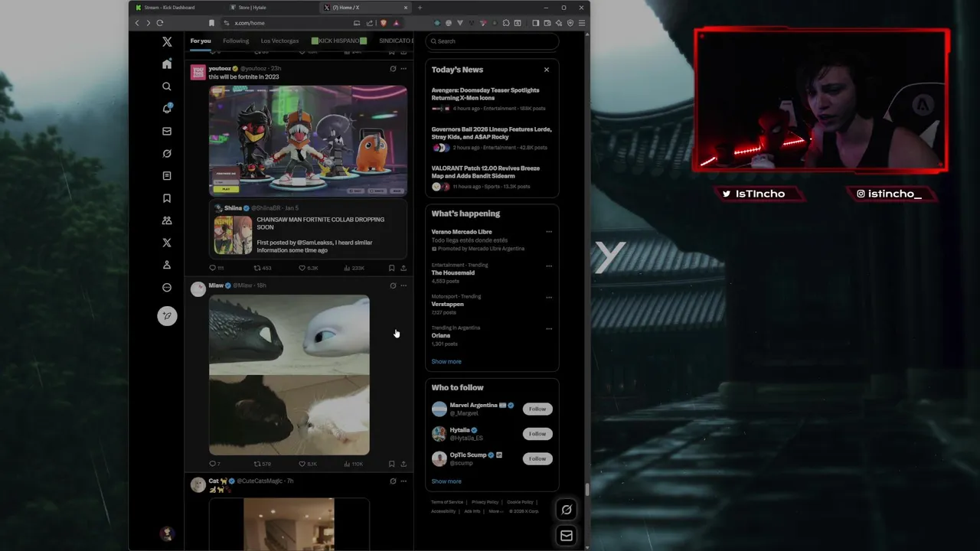Open more options on youtooz post

click(x=403, y=69)
